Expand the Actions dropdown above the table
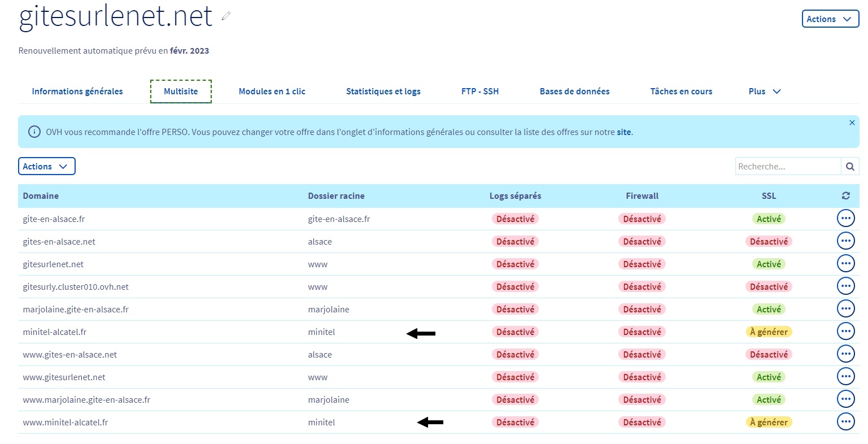Viewport: 868px width, 444px height. coord(46,167)
